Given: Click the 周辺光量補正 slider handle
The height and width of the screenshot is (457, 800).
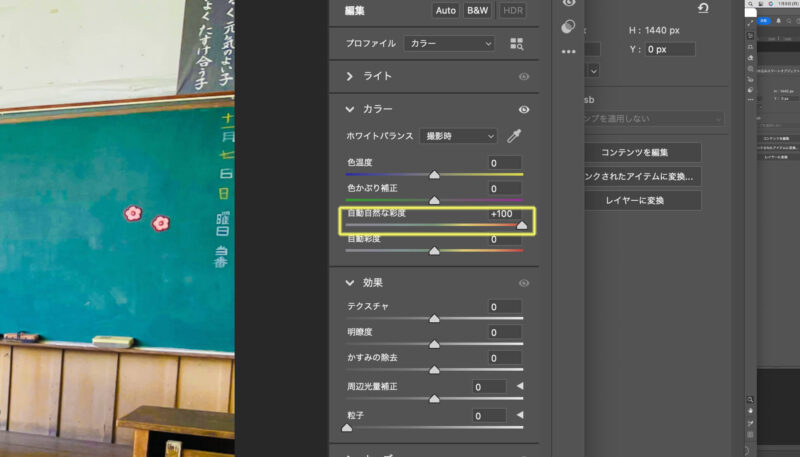Looking at the screenshot, I should pyautogui.click(x=434, y=398).
